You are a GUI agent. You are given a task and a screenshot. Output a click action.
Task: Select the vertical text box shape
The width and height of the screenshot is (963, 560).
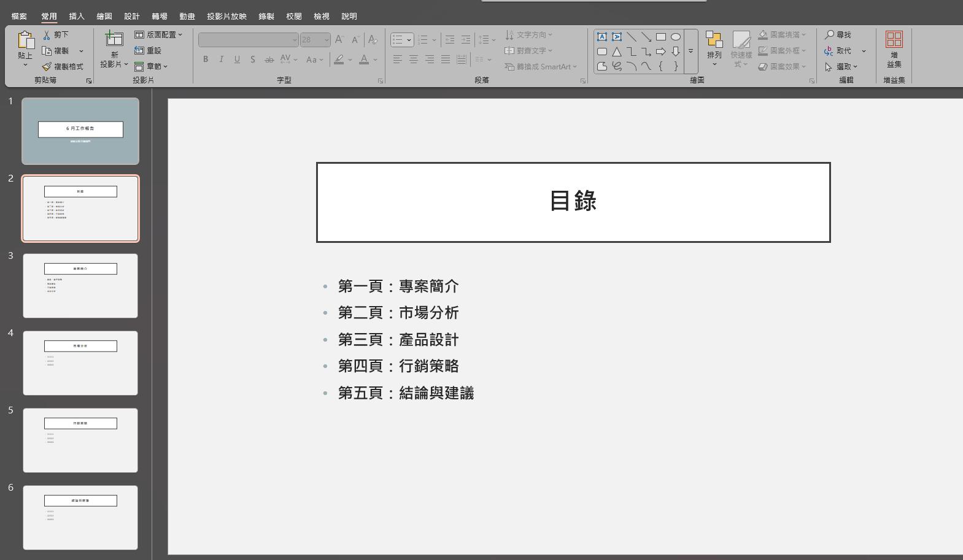[x=617, y=37]
